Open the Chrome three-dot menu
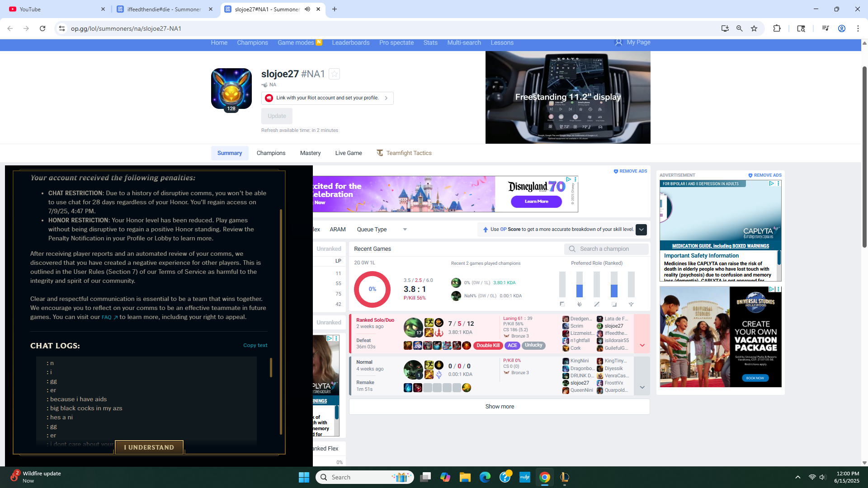Viewport: 868px width, 488px height. [x=858, y=28]
